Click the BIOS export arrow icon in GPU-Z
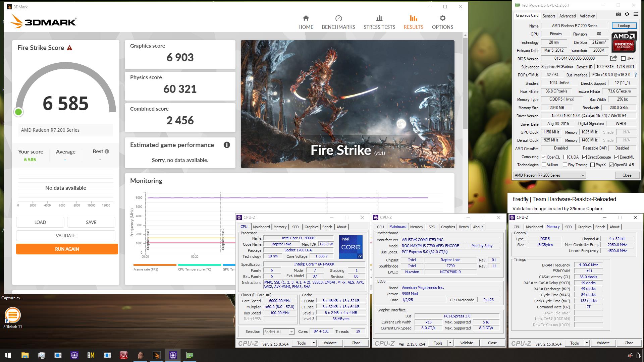 click(613, 58)
